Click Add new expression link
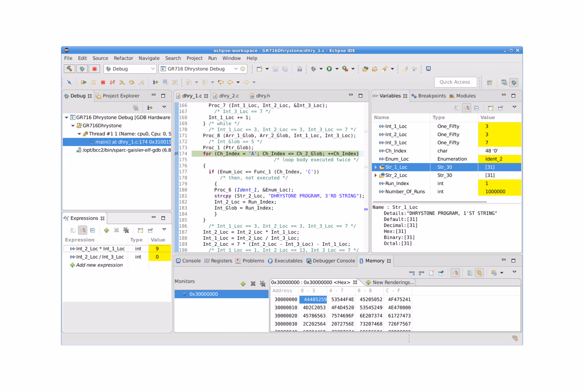The height and width of the screenshot is (392, 584). (x=99, y=265)
